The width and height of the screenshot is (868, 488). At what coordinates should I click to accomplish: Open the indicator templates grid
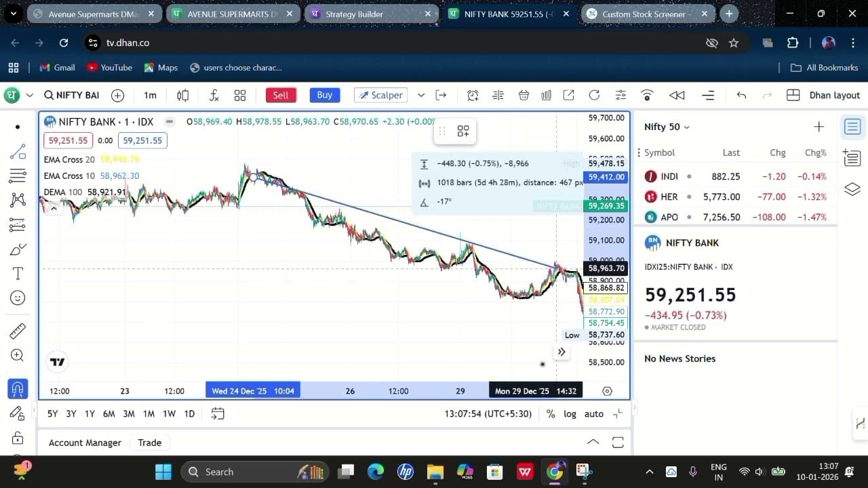point(240,96)
